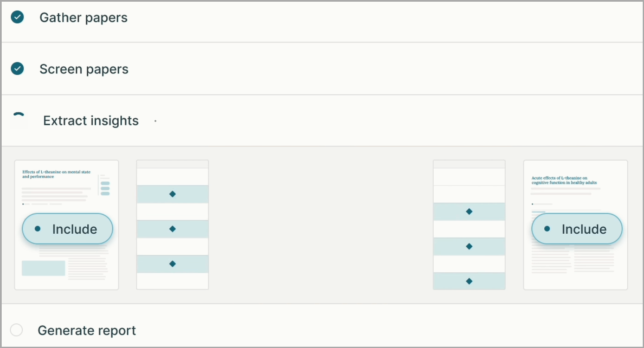644x348 pixels.
Task: Click the bottom diamond in the right table
Action: [469, 281]
